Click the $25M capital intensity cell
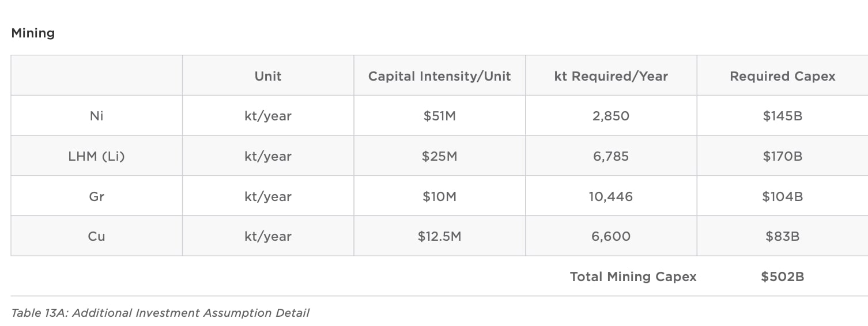 pos(439,156)
